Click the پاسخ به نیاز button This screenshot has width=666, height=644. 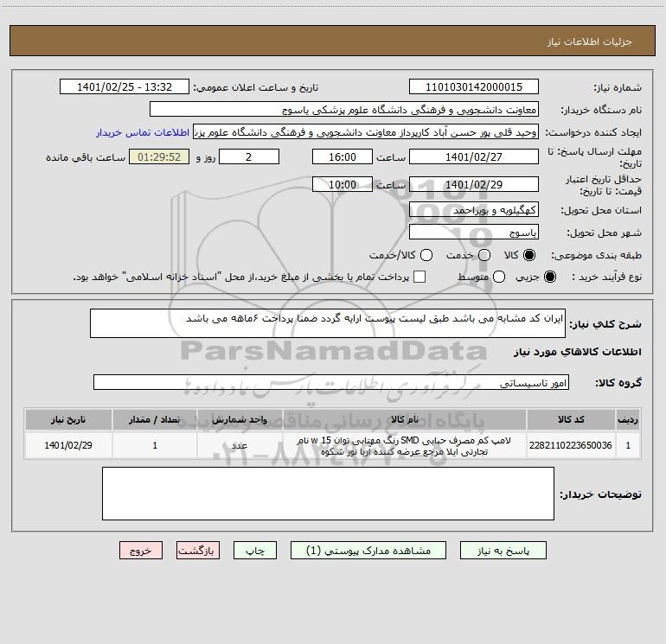click(x=503, y=550)
